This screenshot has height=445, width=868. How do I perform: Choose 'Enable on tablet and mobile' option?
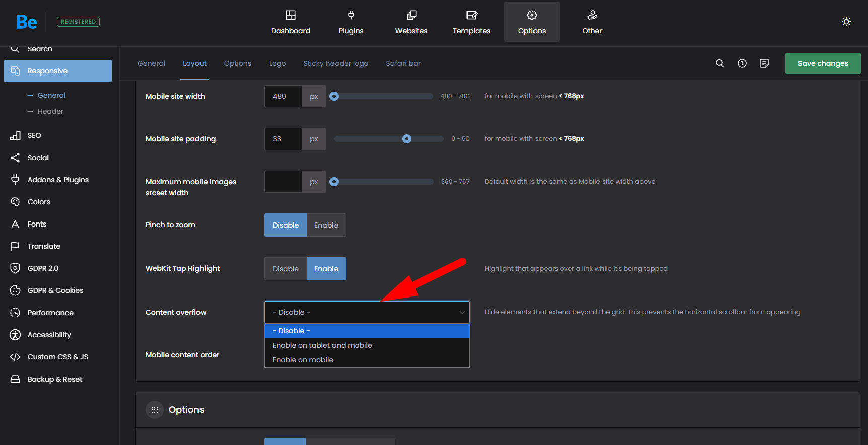(x=322, y=345)
